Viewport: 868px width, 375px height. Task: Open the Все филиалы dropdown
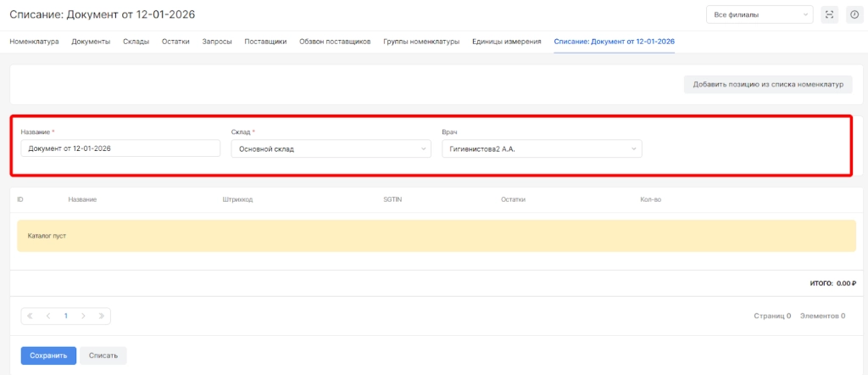click(759, 14)
